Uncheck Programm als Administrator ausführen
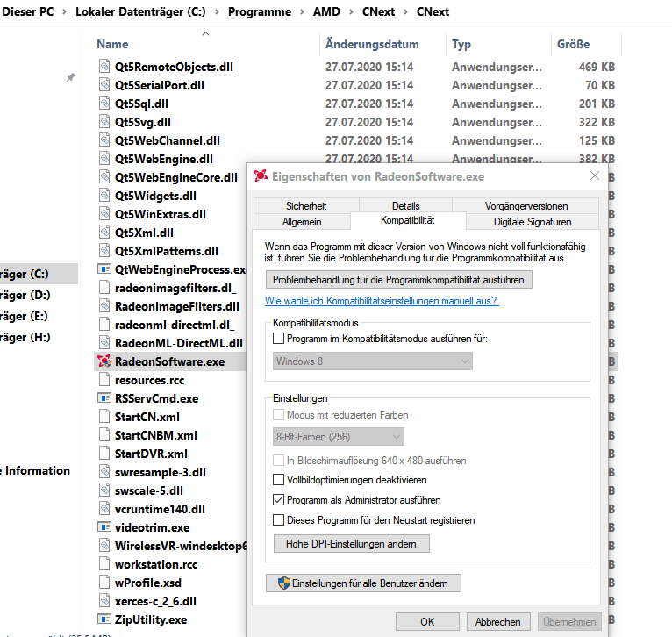Viewport: 672px width, 637px height. 279,500
